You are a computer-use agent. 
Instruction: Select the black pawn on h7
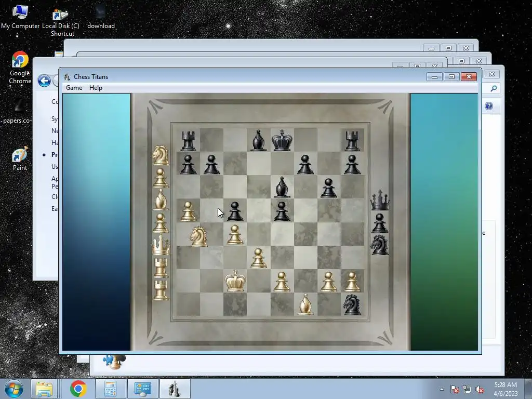(352, 165)
